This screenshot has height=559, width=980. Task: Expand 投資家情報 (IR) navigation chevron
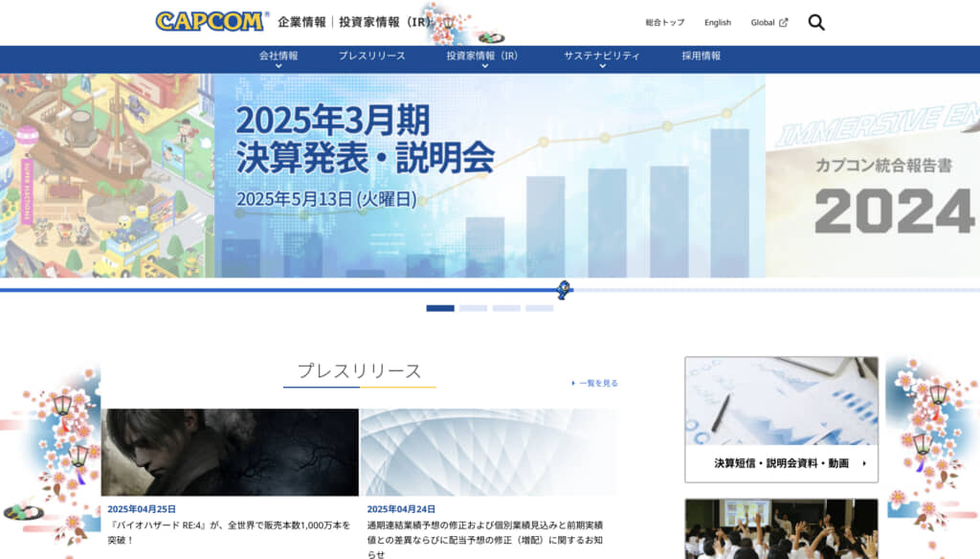(485, 66)
